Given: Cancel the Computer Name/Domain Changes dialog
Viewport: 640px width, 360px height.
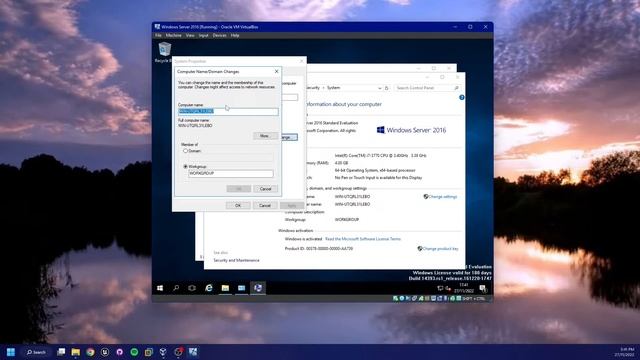Looking at the screenshot, I should point(265,189).
